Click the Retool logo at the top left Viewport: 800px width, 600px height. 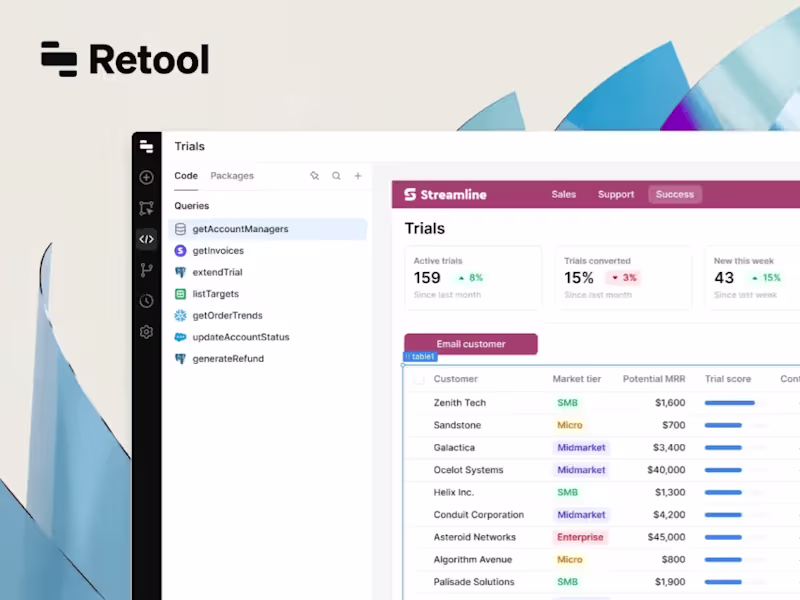125,59
